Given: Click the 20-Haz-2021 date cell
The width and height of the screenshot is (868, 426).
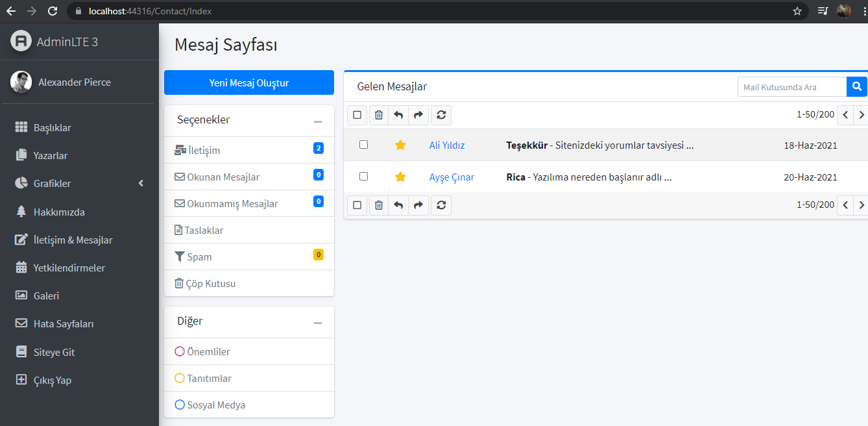Looking at the screenshot, I should (810, 177).
